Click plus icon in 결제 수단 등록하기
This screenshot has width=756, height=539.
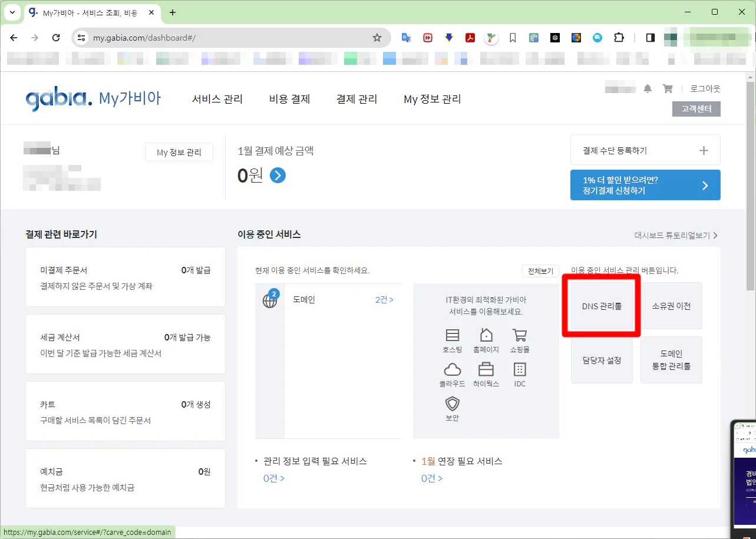point(704,151)
